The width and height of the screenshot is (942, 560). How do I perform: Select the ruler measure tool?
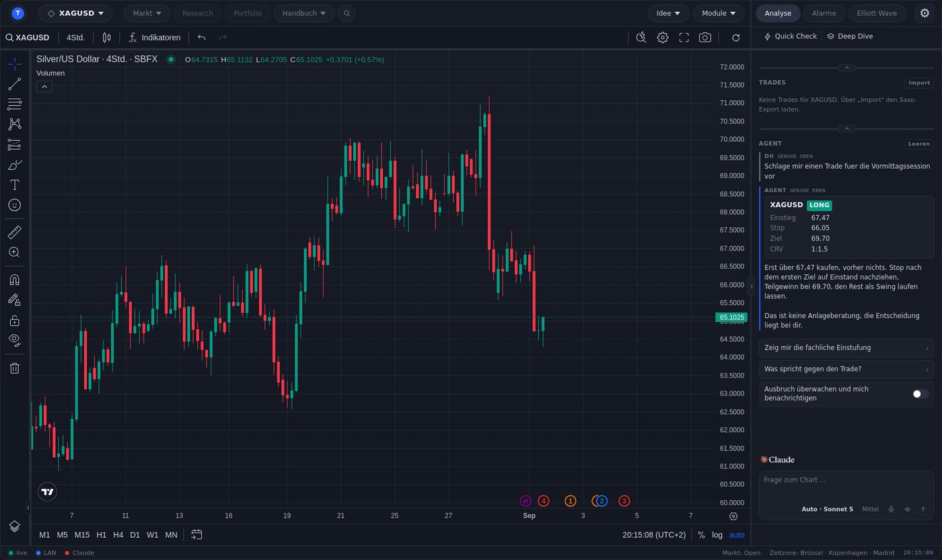14,233
